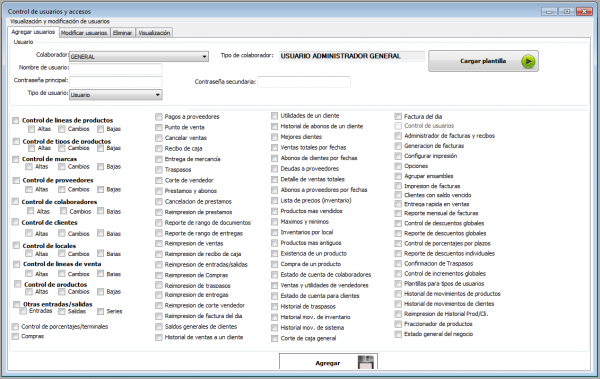
Task: Check Saldos generales de clientes
Action: 158,327
